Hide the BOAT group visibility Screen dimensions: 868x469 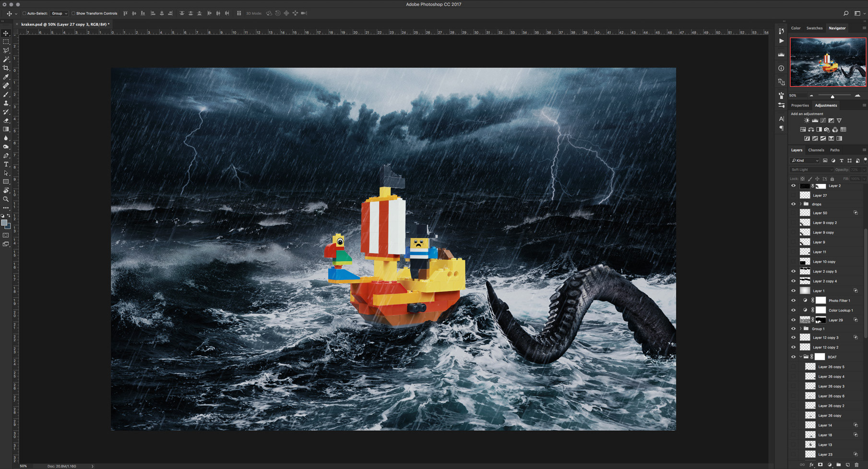[793, 357]
